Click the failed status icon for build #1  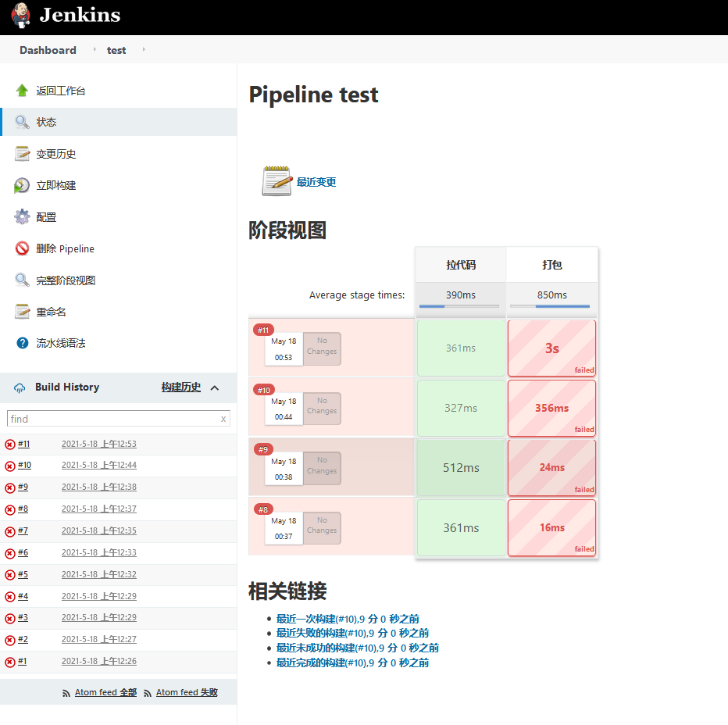[9, 662]
